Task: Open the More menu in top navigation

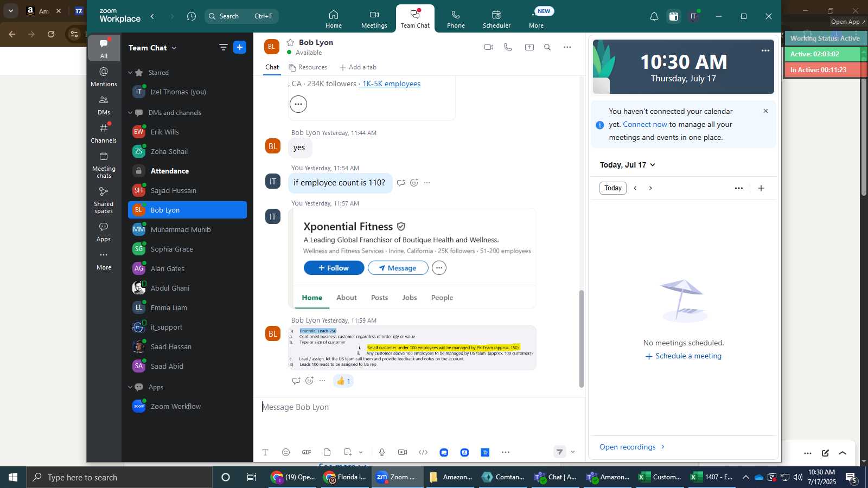Action: pos(537,19)
